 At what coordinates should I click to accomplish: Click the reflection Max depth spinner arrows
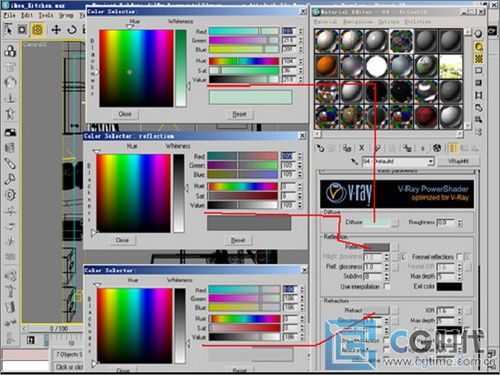(x=460, y=277)
